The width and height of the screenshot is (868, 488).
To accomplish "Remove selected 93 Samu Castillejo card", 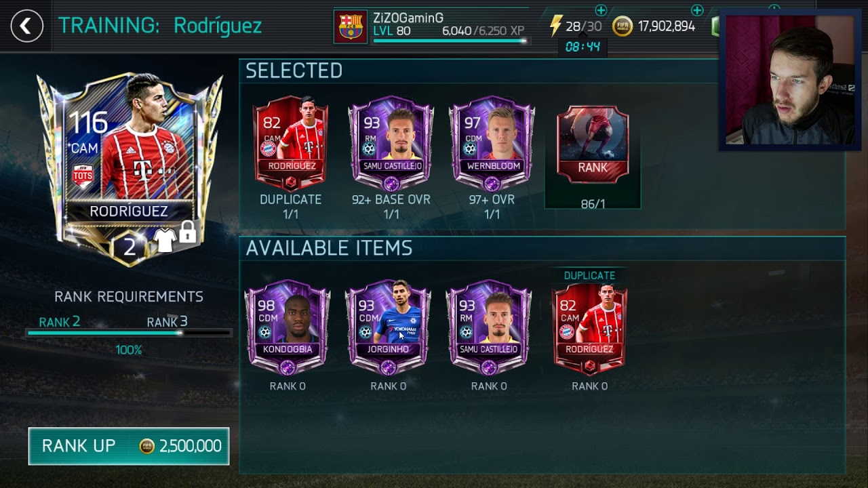I will click(x=391, y=144).
